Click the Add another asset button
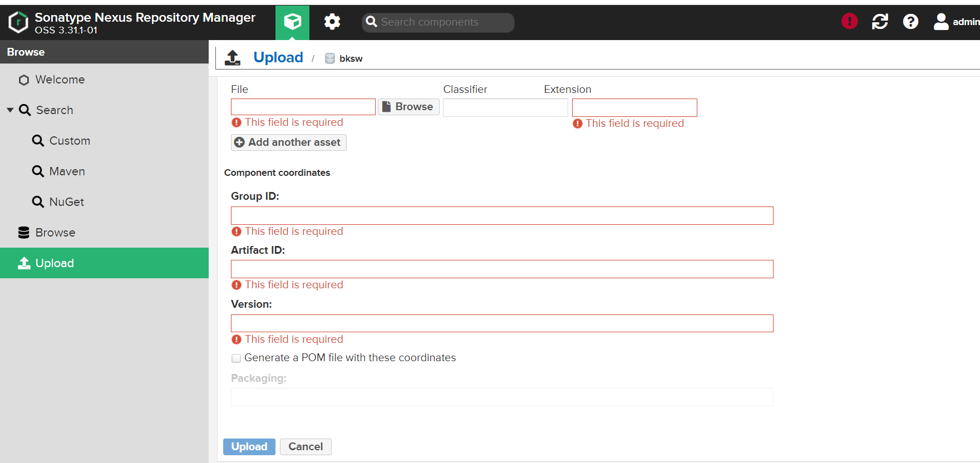980x463 pixels. (288, 142)
